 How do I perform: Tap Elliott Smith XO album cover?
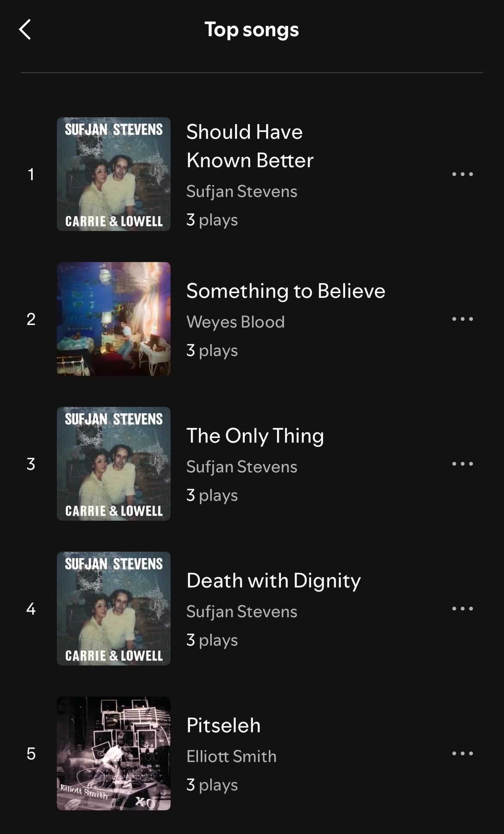point(114,753)
